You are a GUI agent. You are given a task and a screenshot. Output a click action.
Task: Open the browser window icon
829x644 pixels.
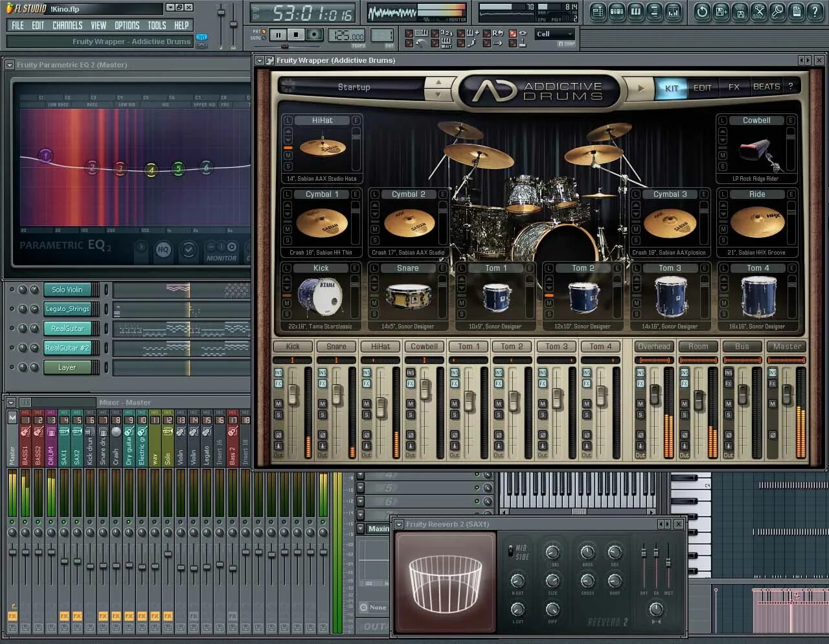[x=654, y=11]
